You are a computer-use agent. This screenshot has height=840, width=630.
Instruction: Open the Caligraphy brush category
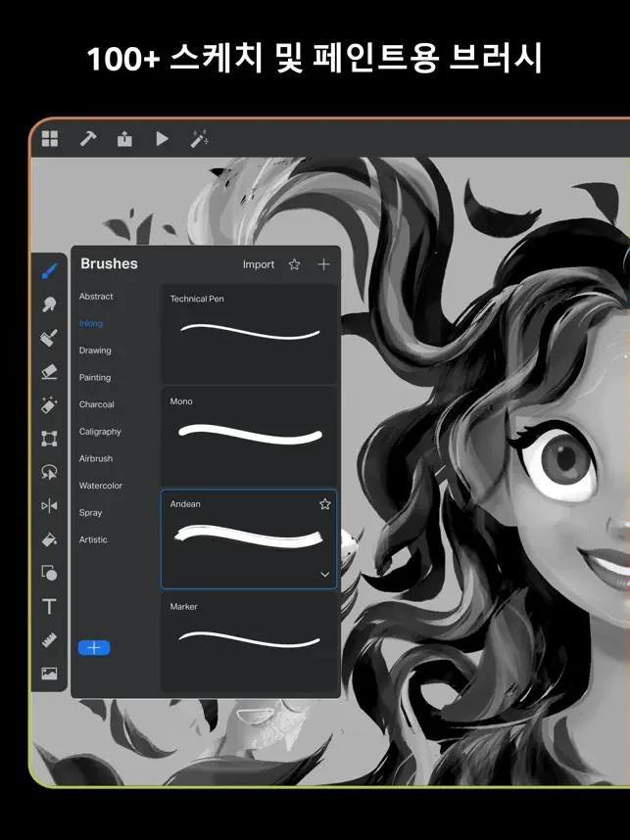[x=100, y=431]
